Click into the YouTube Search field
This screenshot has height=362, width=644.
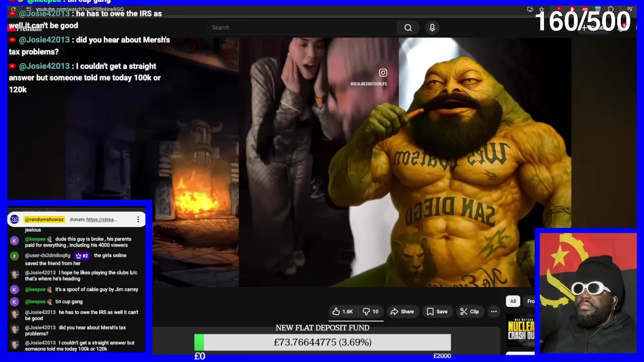pyautogui.click(x=302, y=28)
